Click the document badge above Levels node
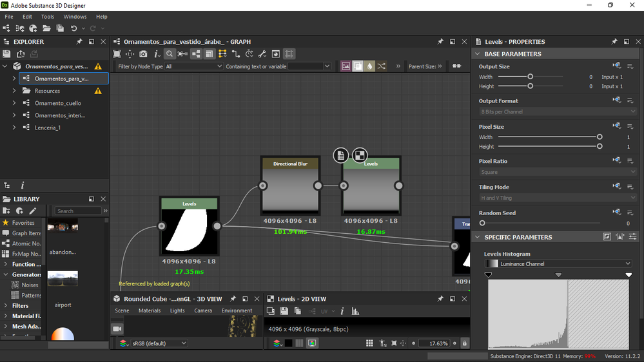Image resolution: width=644 pixels, height=362 pixels. point(340,155)
